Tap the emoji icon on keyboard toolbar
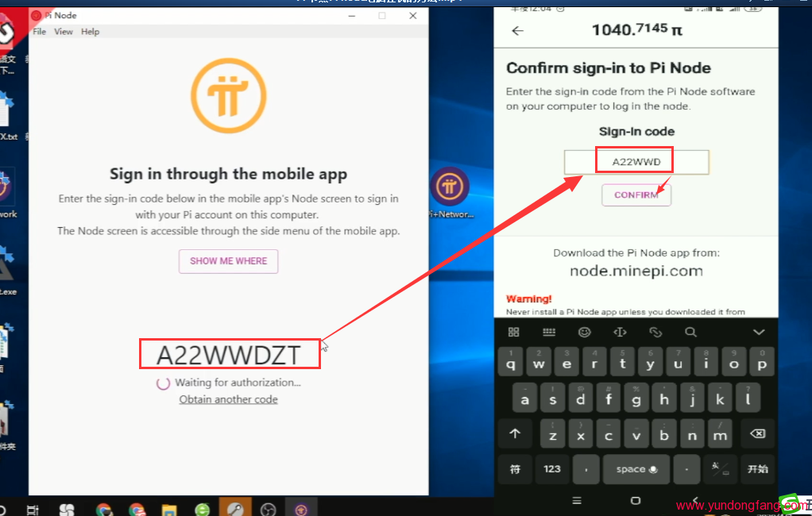The height and width of the screenshot is (516, 812). tap(585, 332)
